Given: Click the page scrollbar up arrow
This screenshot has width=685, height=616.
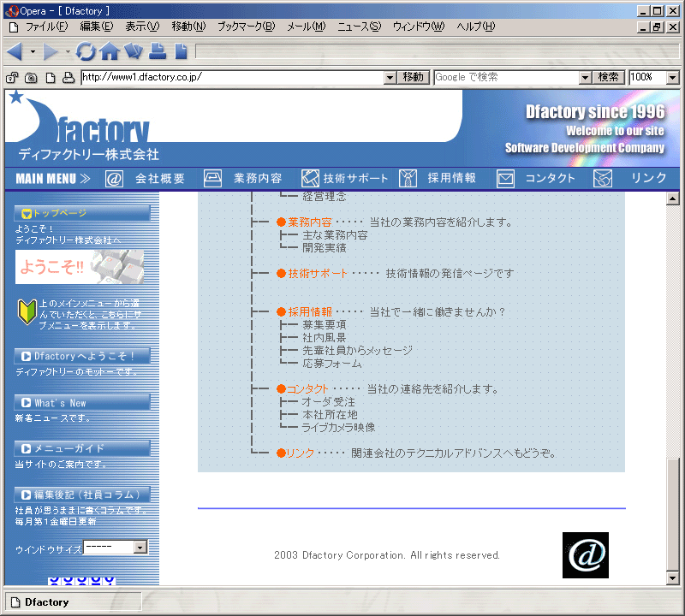Looking at the screenshot, I should pyautogui.click(x=673, y=199).
